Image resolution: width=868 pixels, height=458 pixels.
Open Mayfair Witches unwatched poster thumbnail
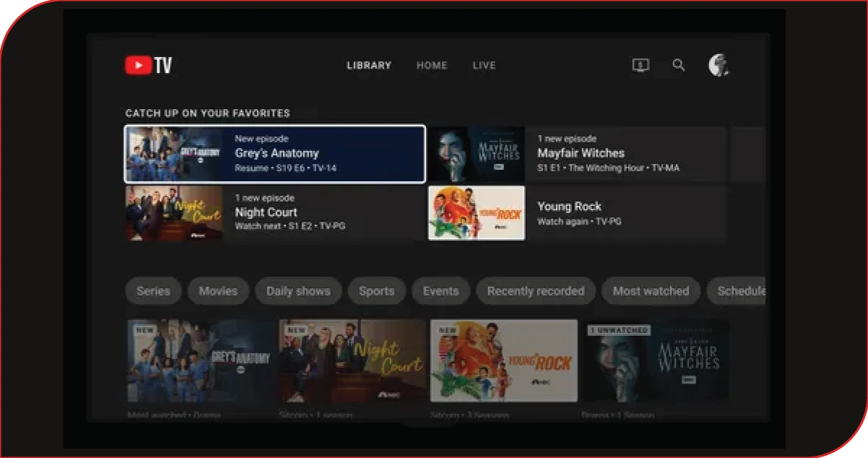pyautogui.click(x=656, y=360)
